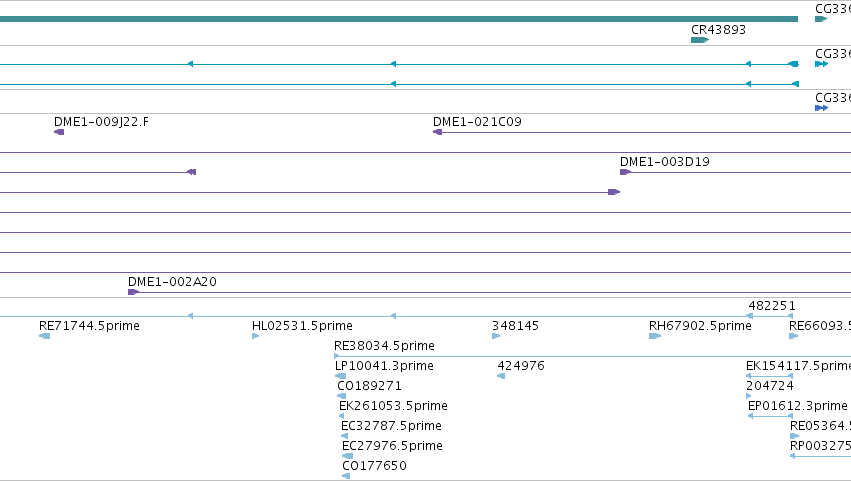The width and height of the screenshot is (851, 481).
Task: Click the 204724 feature label
Action: click(770, 386)
